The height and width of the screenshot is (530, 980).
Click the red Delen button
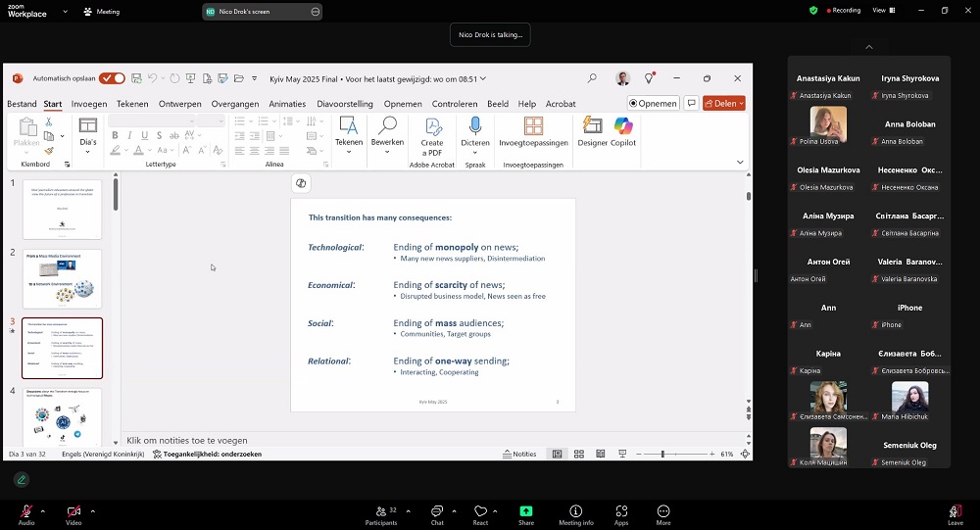(x=724, y=103)
